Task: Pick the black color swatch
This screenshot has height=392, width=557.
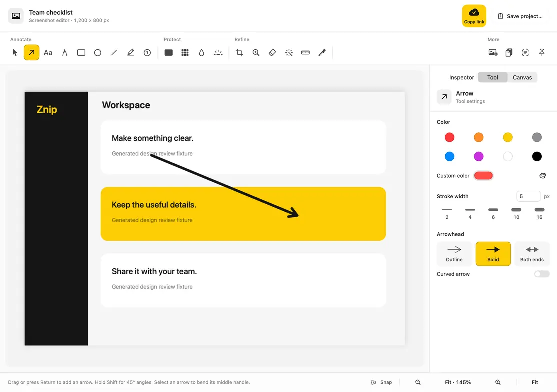Action: coord(537,156)
